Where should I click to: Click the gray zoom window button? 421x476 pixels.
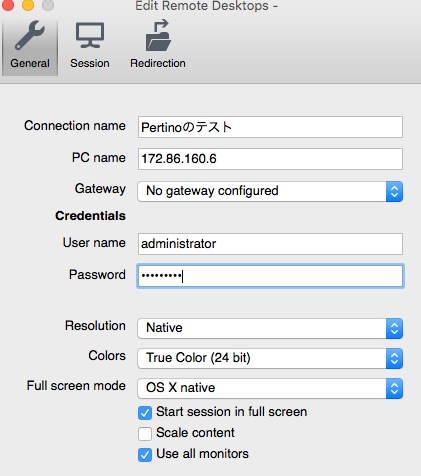pyautogui.click(x=48, y=5)
